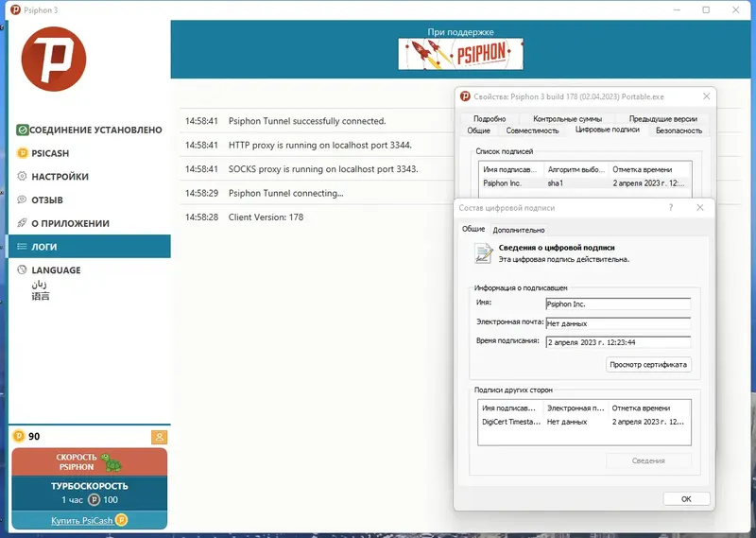Click the green connection established check icon

(x=22, y=130)
